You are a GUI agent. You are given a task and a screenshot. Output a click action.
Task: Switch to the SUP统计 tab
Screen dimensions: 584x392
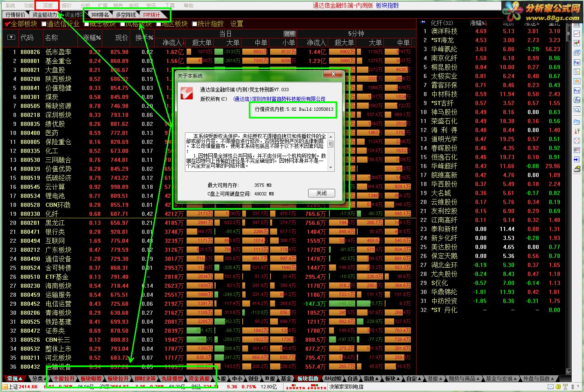pos(151,15)
